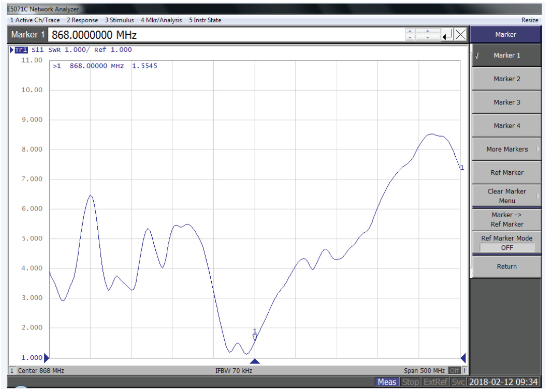This screenshot has width=547, height=392.
Task: Open the Mkr/Analysis menu
Action: tap(161, 20)
